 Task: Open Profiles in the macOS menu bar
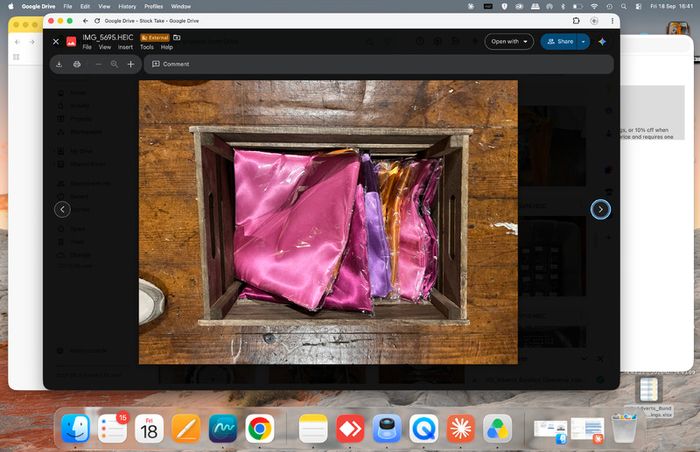154,6
